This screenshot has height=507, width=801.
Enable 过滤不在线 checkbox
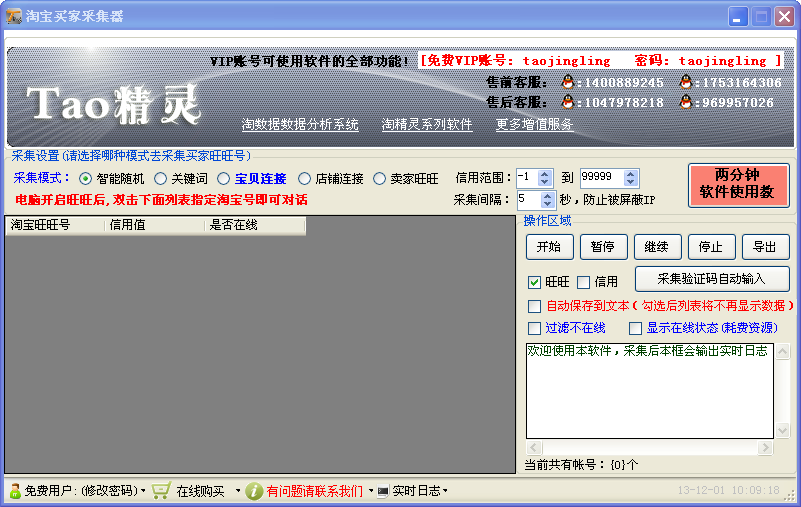[x=534, y=328]
